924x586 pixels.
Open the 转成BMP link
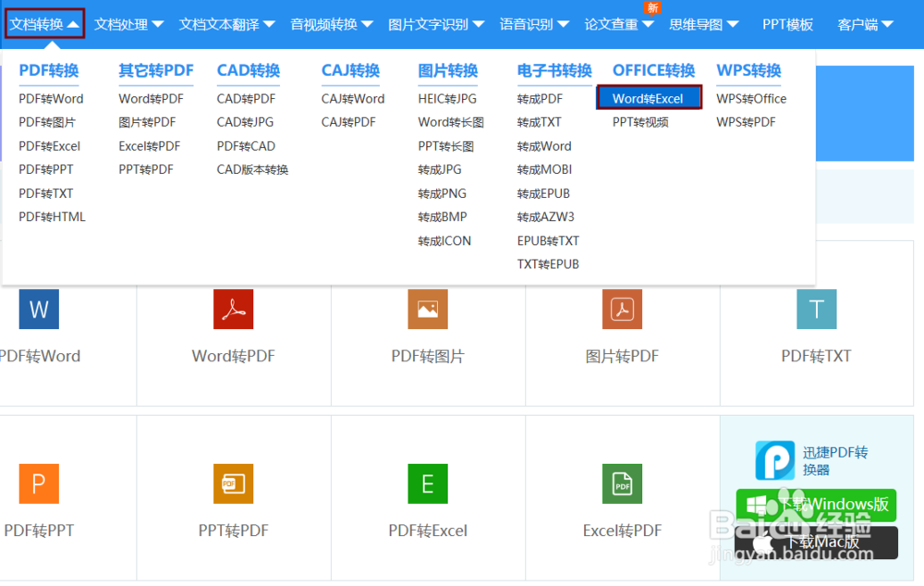443,217
